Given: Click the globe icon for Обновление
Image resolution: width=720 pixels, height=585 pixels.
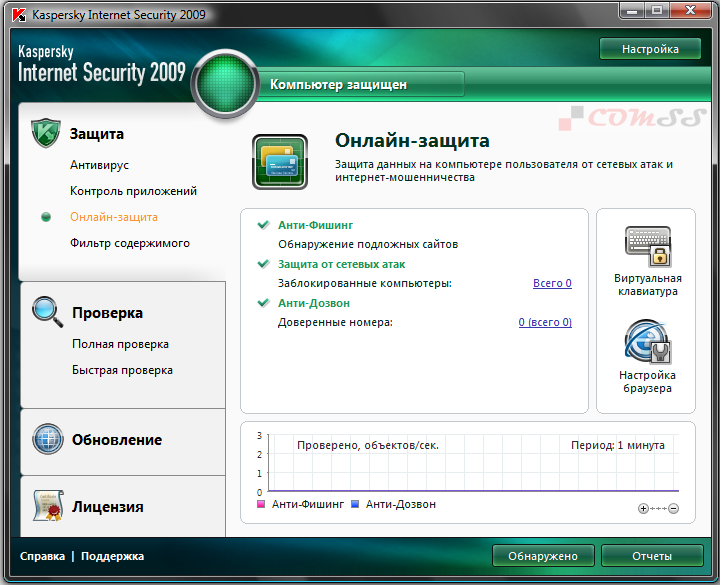Looking at the screenshot, I should (x=48, y=439).
